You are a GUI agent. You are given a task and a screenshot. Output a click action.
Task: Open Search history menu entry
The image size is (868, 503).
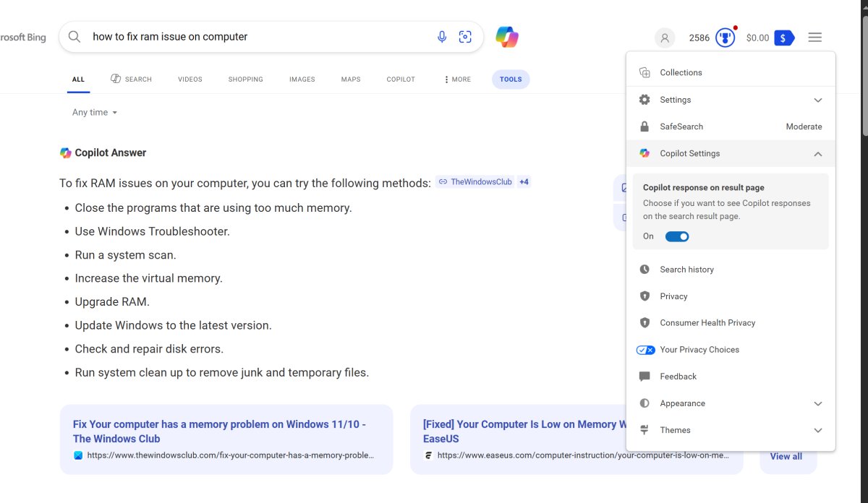(731, 270)
